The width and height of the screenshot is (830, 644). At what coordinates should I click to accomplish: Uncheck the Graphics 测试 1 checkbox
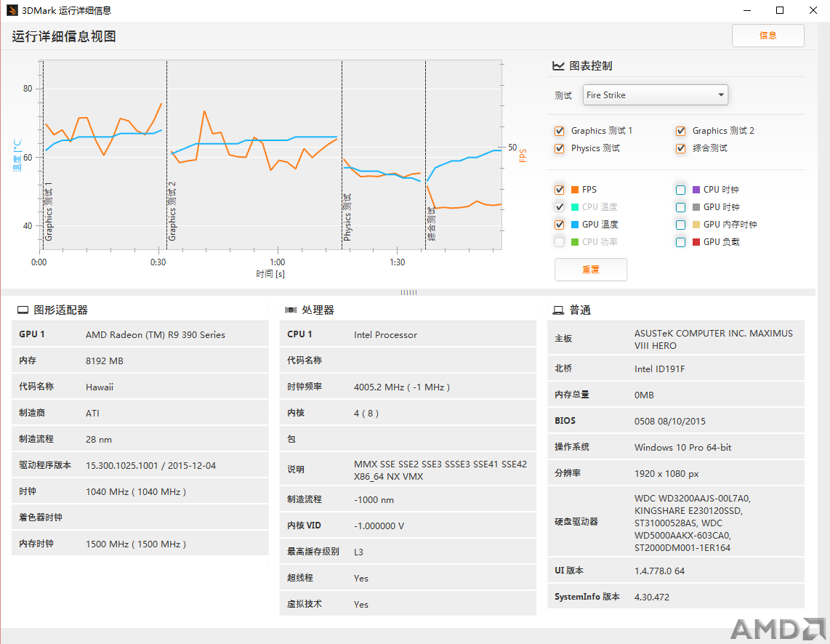click(x=559, y=132)
